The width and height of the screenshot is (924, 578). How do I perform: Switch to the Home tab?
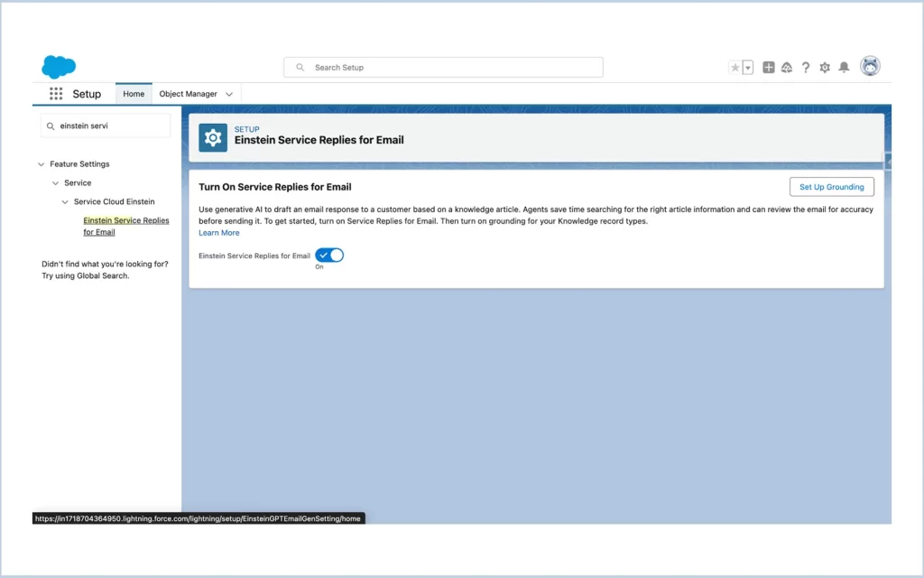pyautogui.click(x=134, y=94)
